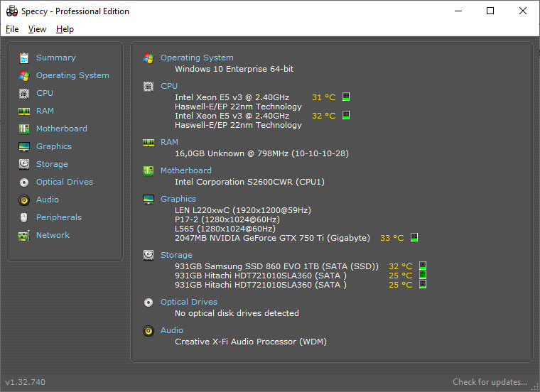Viewport: 540px width, 392px height.
Task: Click the L565 (1280x1024@60Hz) monitor entry
Action: point(225,229)
